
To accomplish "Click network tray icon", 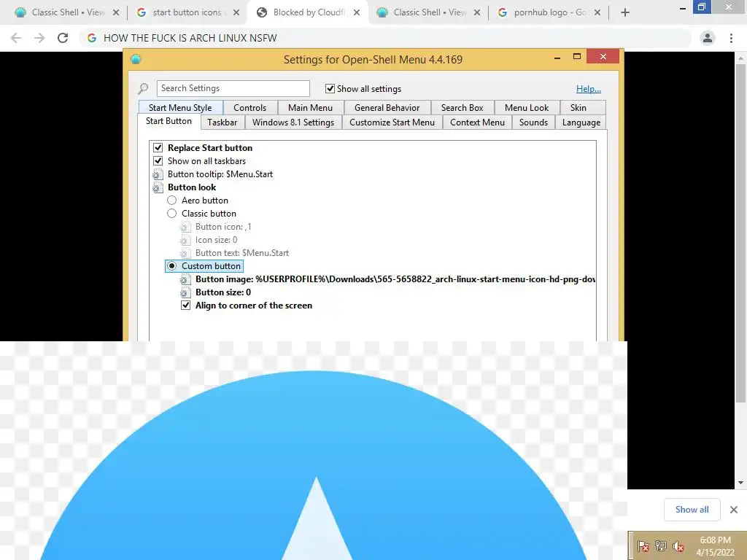I will coord(661,546).
